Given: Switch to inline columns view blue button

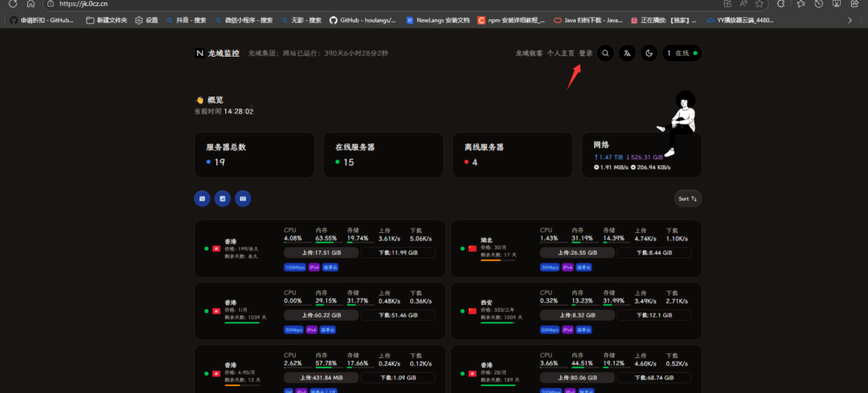Looking at the screenshot, I should (x=243, y=198).
